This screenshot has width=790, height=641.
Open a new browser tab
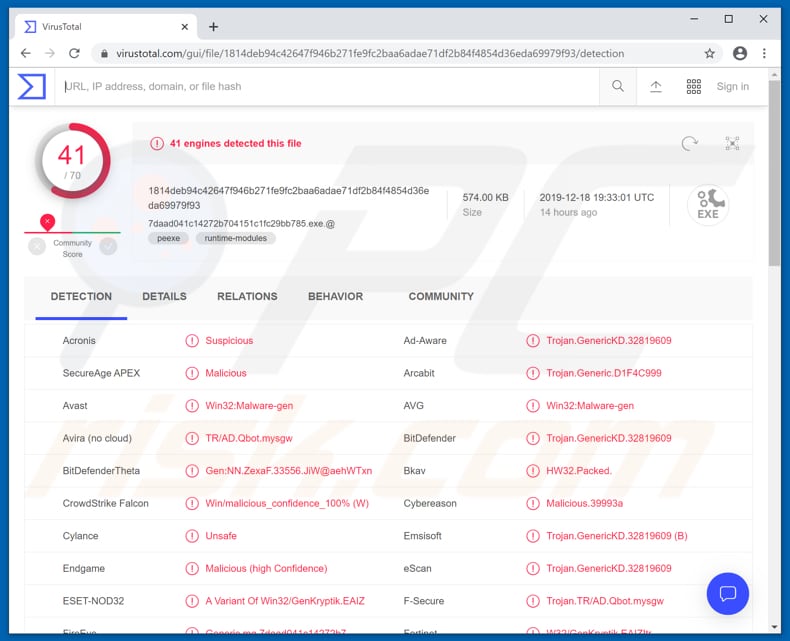pos(214,27)
